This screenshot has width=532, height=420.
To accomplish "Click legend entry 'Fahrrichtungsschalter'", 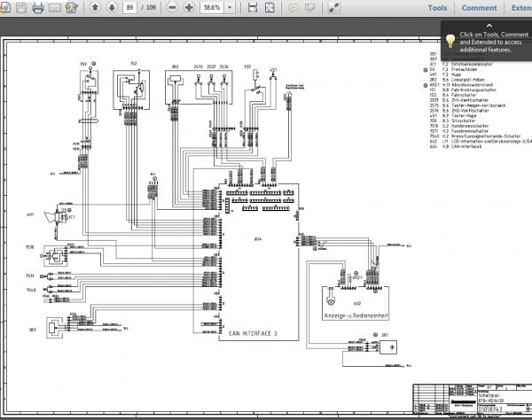I will (473, 89).
